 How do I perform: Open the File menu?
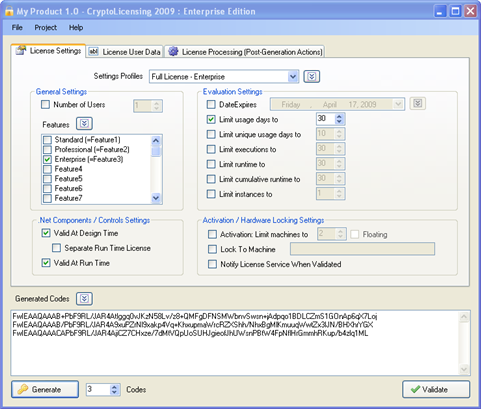tap(17, 28)
